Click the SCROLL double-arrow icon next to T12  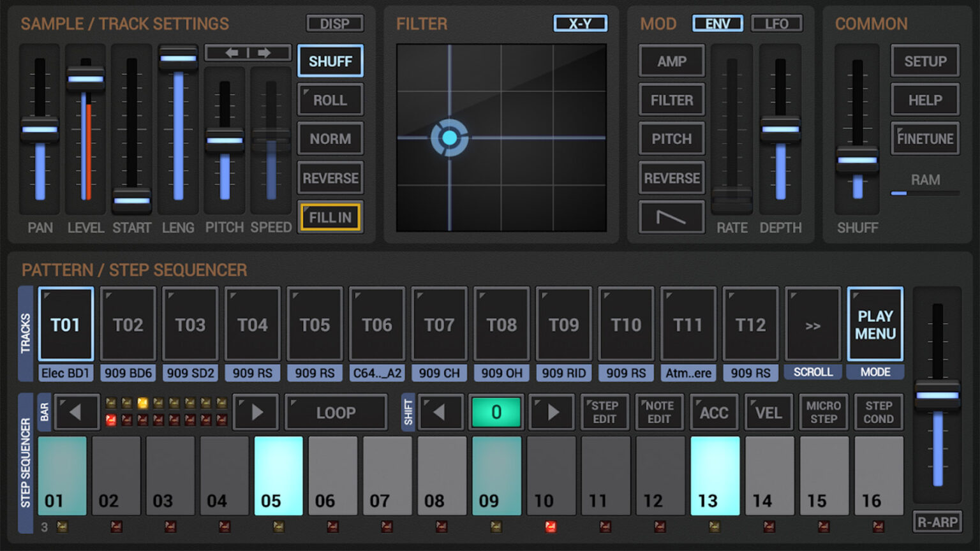point(813,326)
